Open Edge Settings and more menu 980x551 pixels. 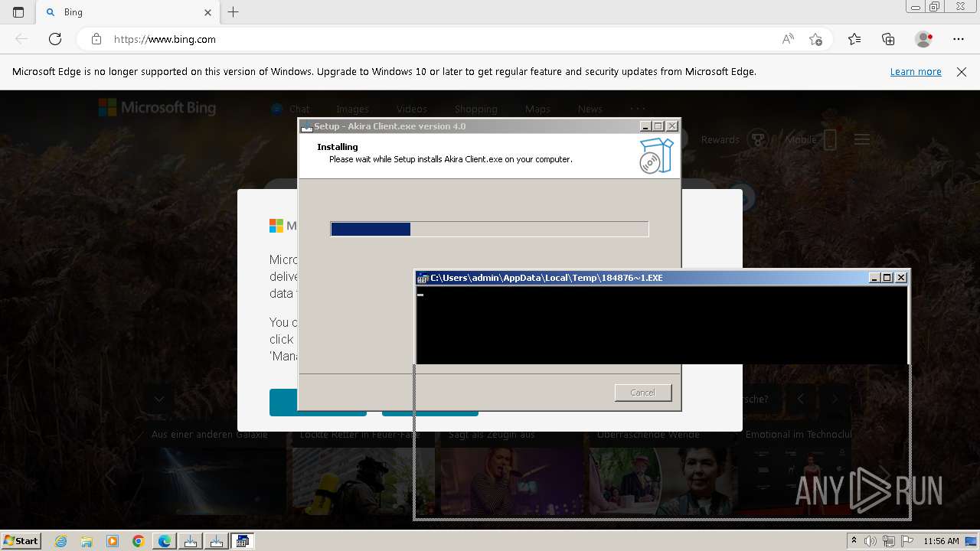coord(959,39)
